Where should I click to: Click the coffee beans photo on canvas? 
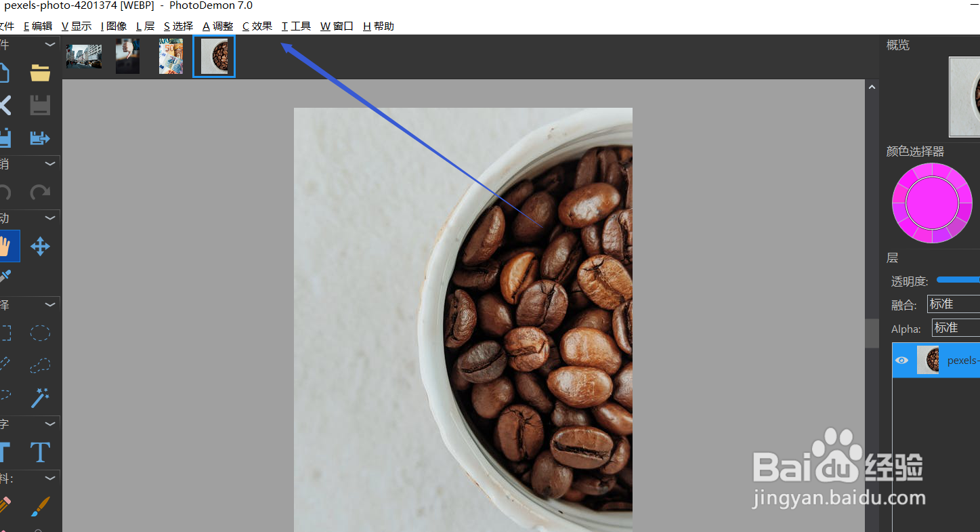463,320
